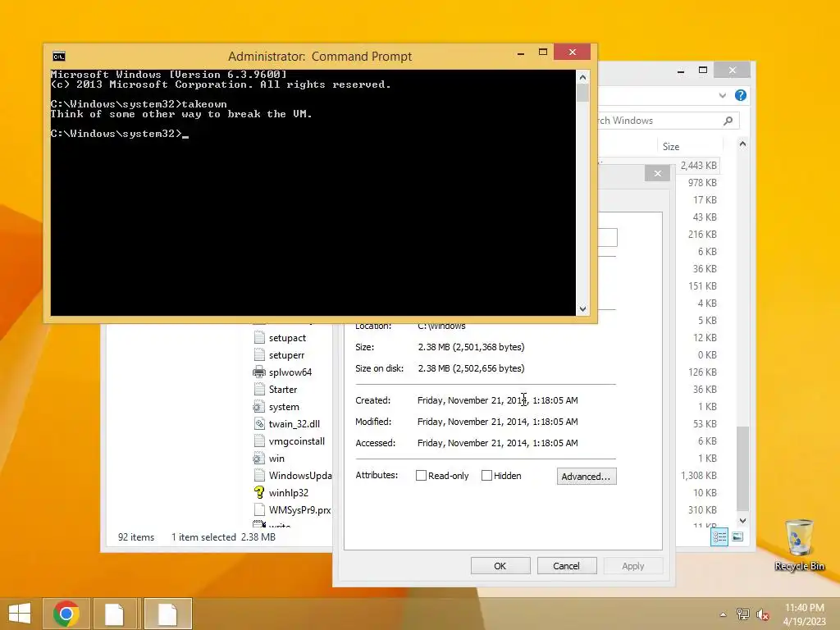Click the 92 items status text
The width and height of the screenshot is (840, 630).
[136, 536]
